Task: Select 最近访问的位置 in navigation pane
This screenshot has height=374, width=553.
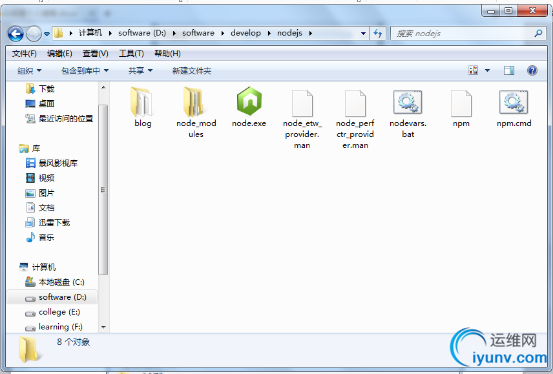Action: click(x=59, y=119)
